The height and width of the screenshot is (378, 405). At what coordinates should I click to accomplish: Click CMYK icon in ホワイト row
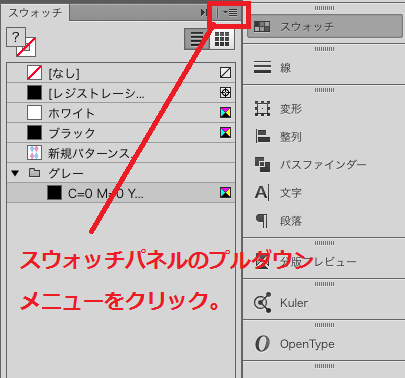tap(225, 113)
